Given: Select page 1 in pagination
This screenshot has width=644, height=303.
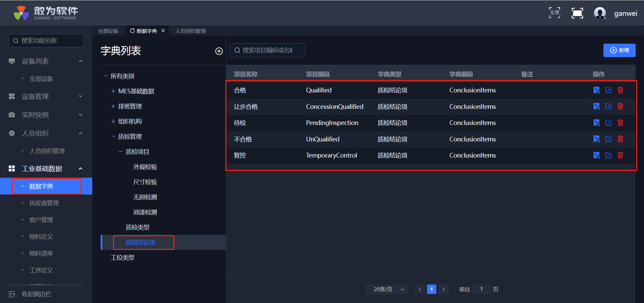Looking at the screenshot, I should coord(432,289).
